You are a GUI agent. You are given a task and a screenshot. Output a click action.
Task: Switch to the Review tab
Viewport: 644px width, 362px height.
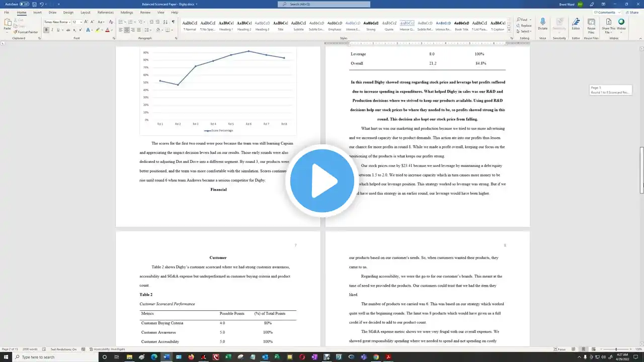tap(145, 12)
